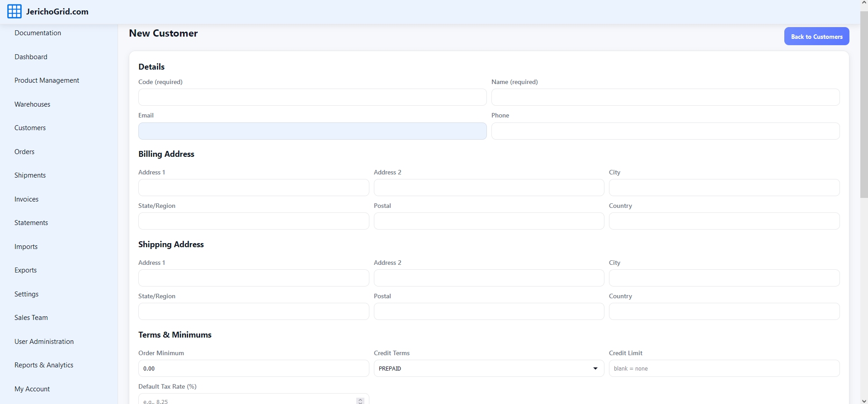Navigate to Warehouses page
868x404 pixels.
[x=32, y=104]
